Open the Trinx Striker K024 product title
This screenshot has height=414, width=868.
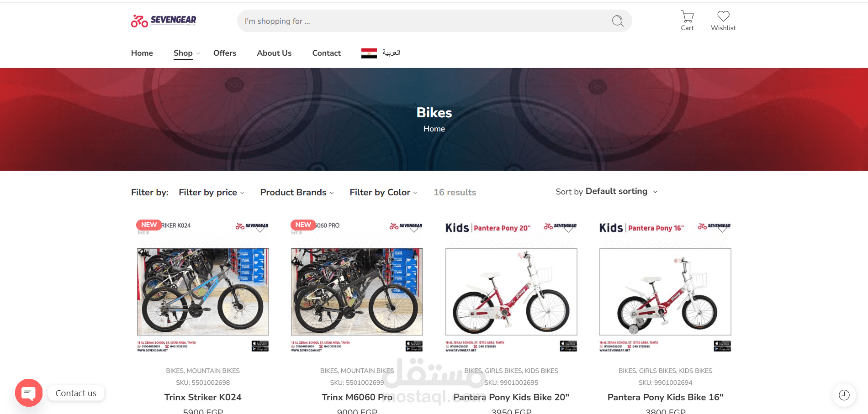click(x=203, y=397)
